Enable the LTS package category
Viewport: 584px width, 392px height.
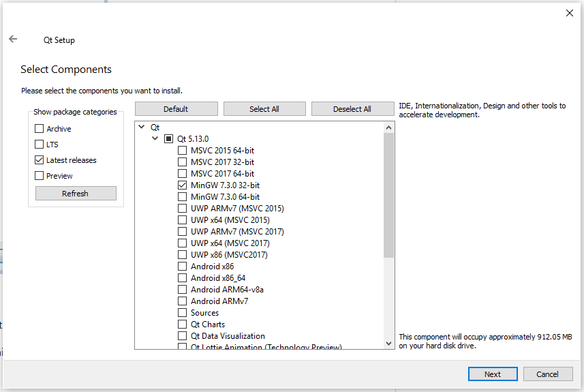[x=39, y=145]
